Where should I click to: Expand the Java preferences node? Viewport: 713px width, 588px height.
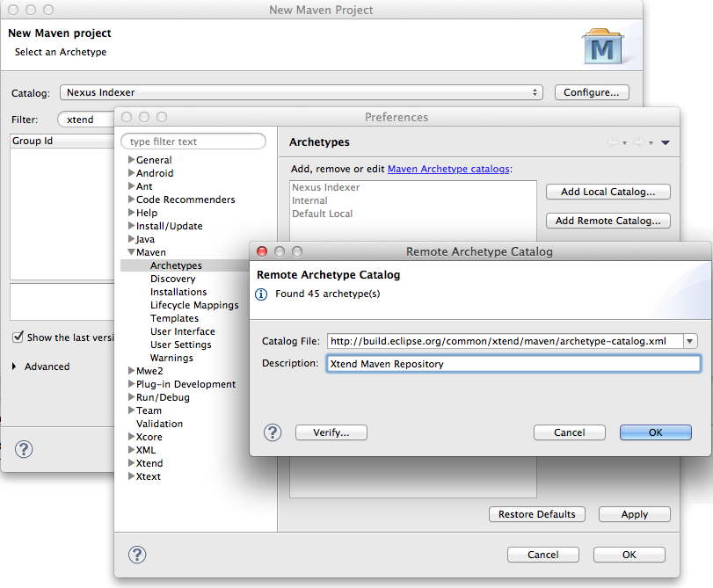click(x=131, y=239)
